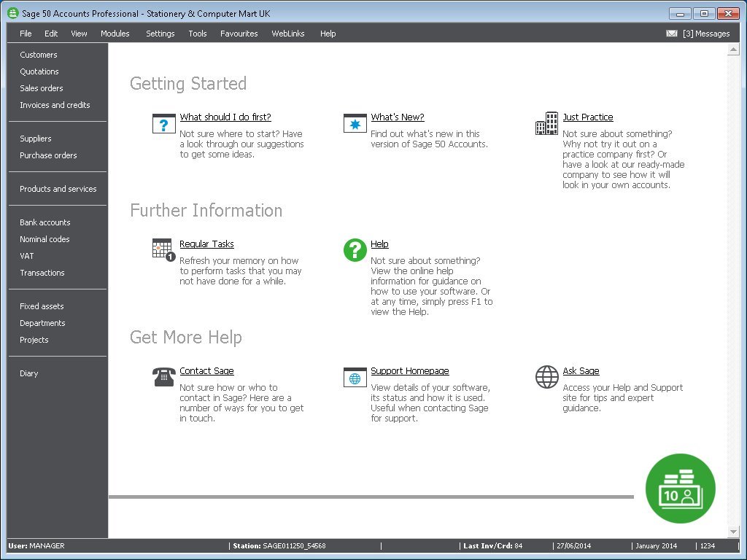
Task: Open the WebLinks menu
Action: (288, 34)
